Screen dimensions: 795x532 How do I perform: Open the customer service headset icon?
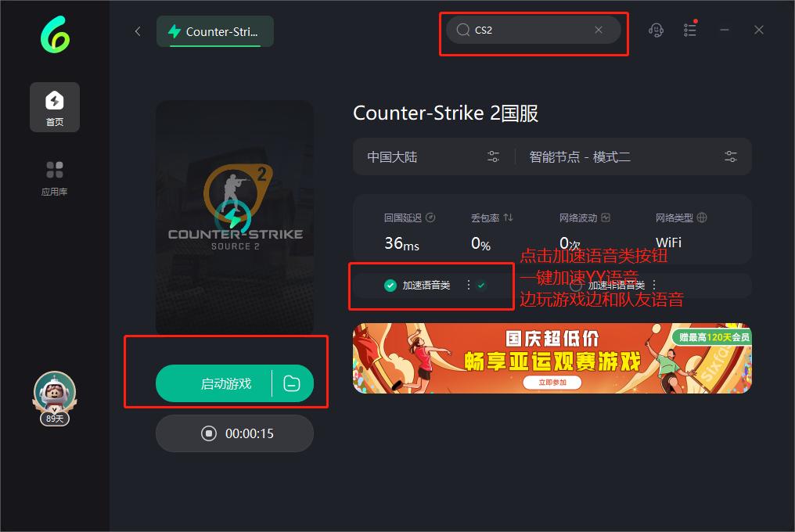[x=656, y=30]
